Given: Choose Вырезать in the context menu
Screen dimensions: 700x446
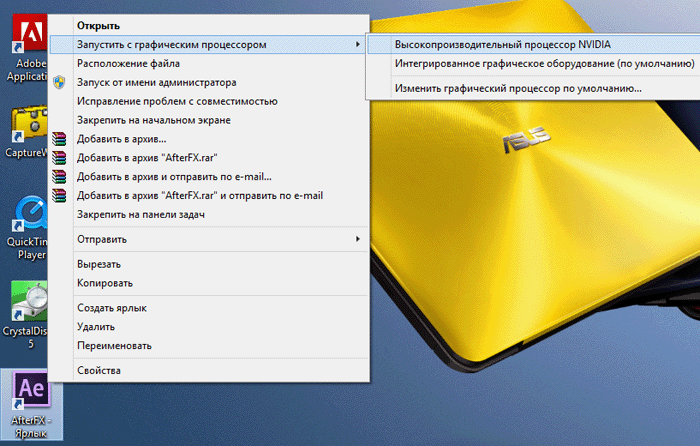Looking at the screenshot, I should (209, 264).
